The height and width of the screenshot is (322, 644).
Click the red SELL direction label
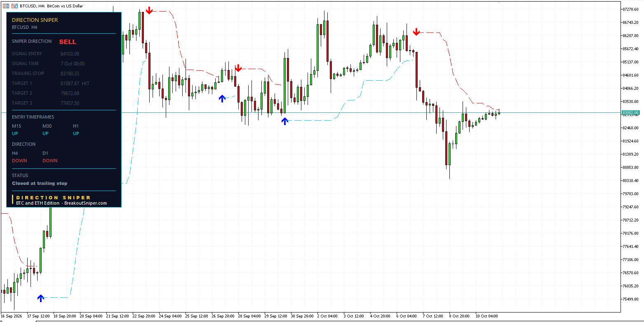(x=68, y=42)
